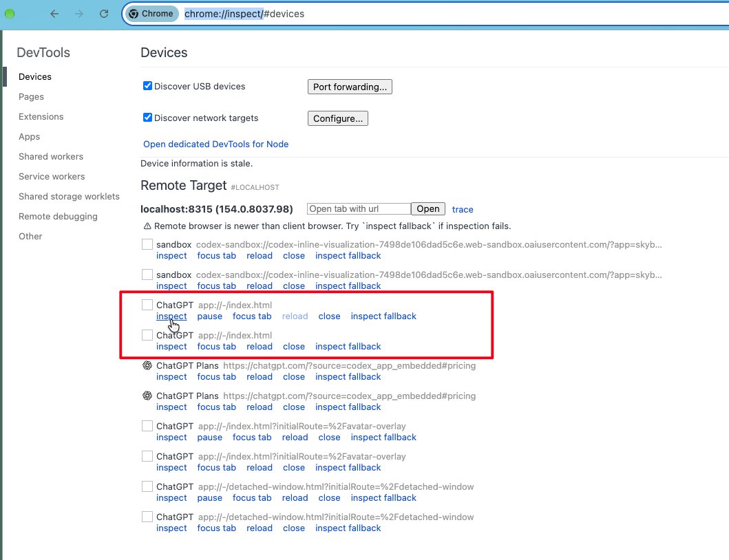Click the 'localhost:8315 (154.0.8037.98)' target label

coord(217,209)
